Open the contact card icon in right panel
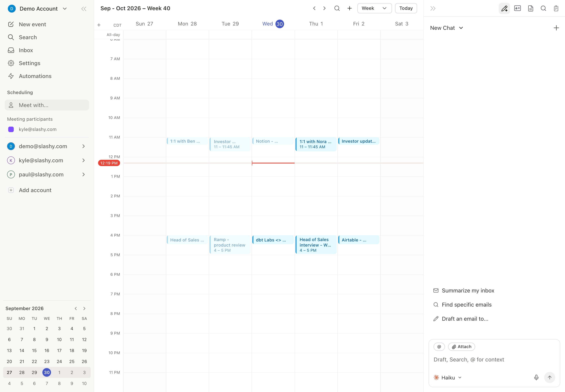Screen dimensions: 565x392 tap(518, 9)
